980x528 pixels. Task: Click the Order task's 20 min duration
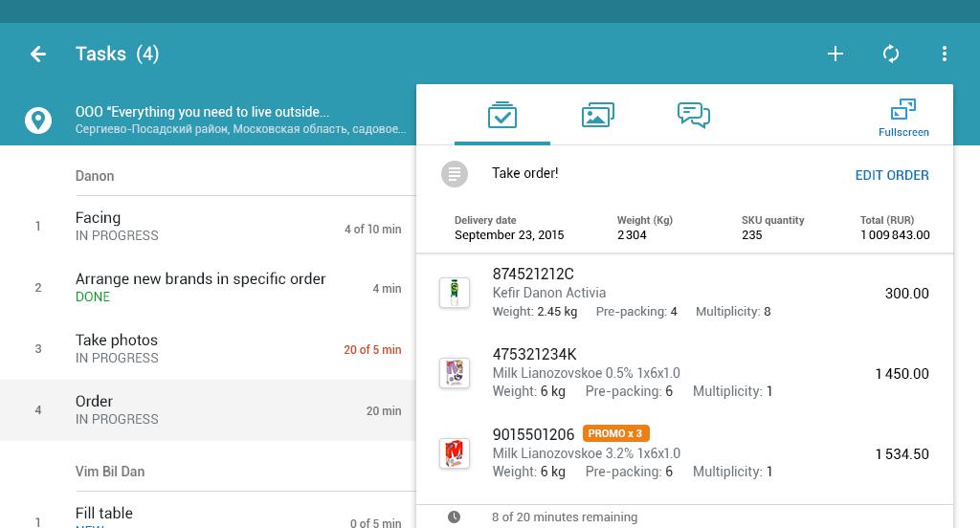click(x=384, y=411)
